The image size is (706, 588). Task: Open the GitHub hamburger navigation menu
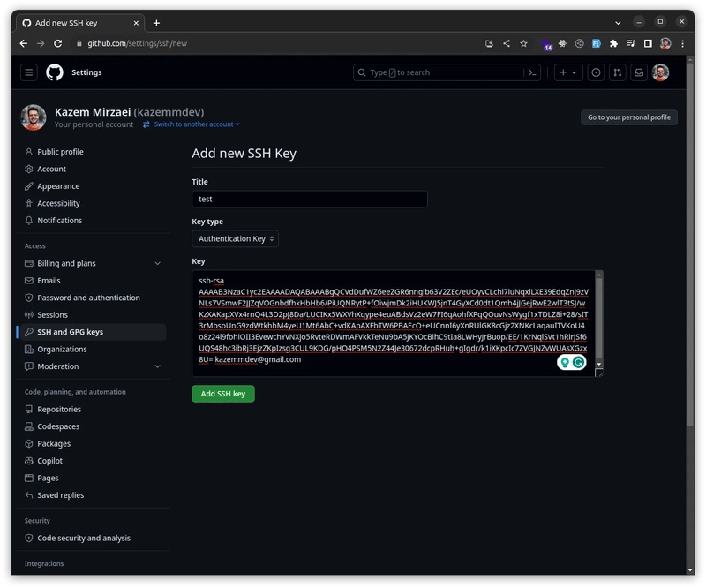[x=29, y=72]
